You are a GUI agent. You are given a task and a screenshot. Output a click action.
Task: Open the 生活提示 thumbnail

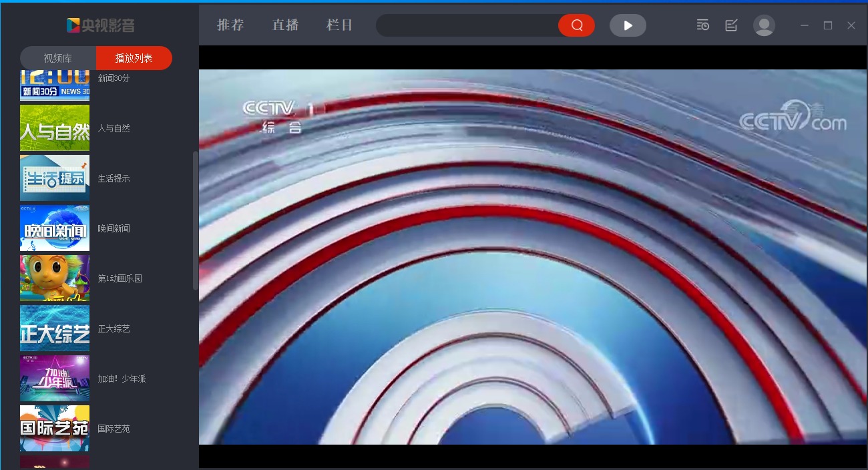[x=55, y=178]
